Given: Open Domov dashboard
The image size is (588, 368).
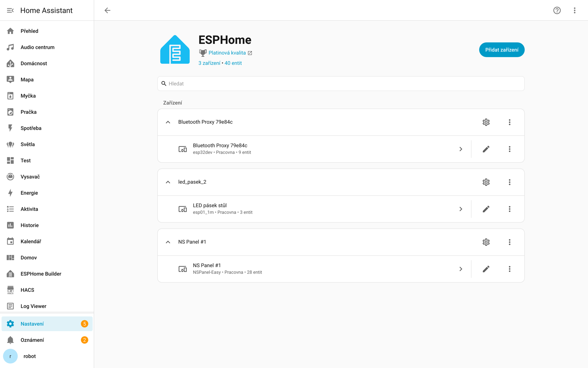Looking at the screenshot, I should click(x=47, y=258).
